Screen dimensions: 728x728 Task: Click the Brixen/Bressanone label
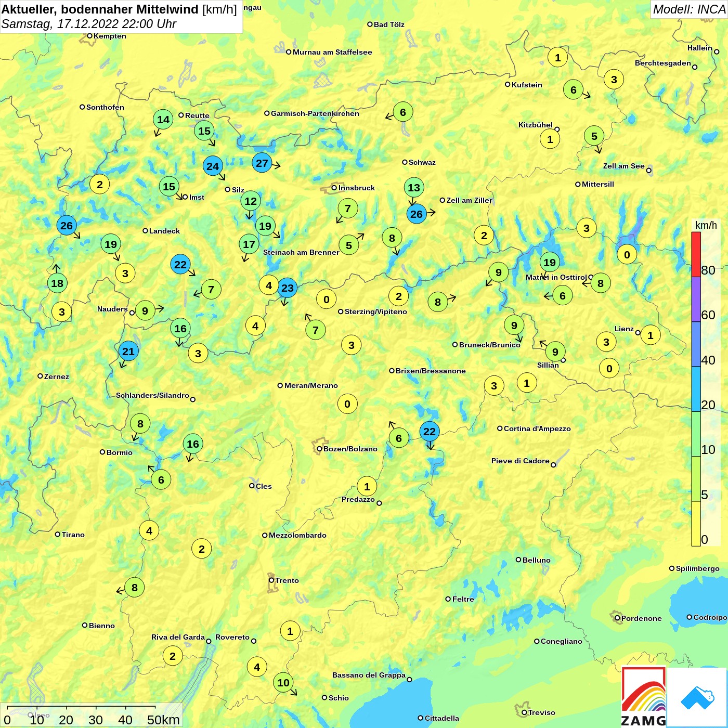[x=431, y=371]
